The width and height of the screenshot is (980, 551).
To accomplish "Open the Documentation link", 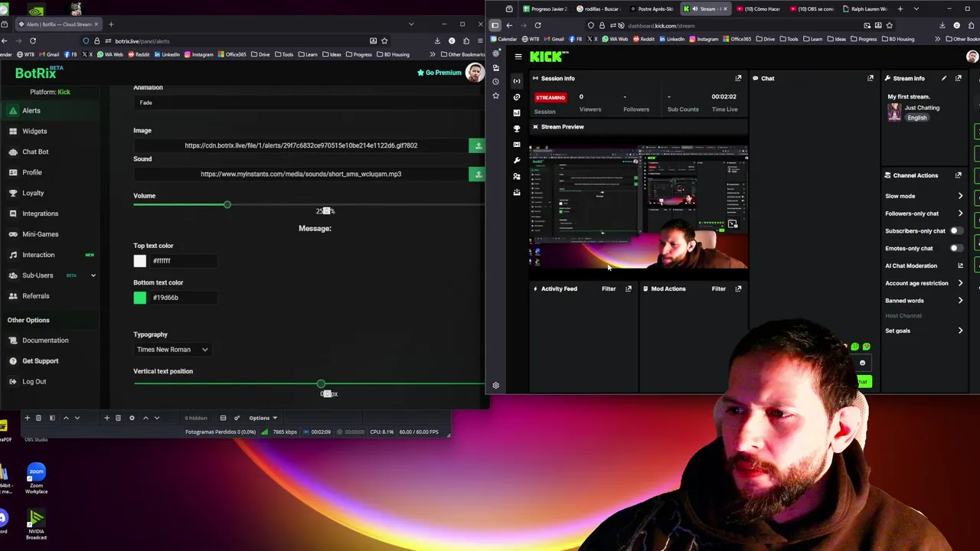I will click(x=45, y=341).
